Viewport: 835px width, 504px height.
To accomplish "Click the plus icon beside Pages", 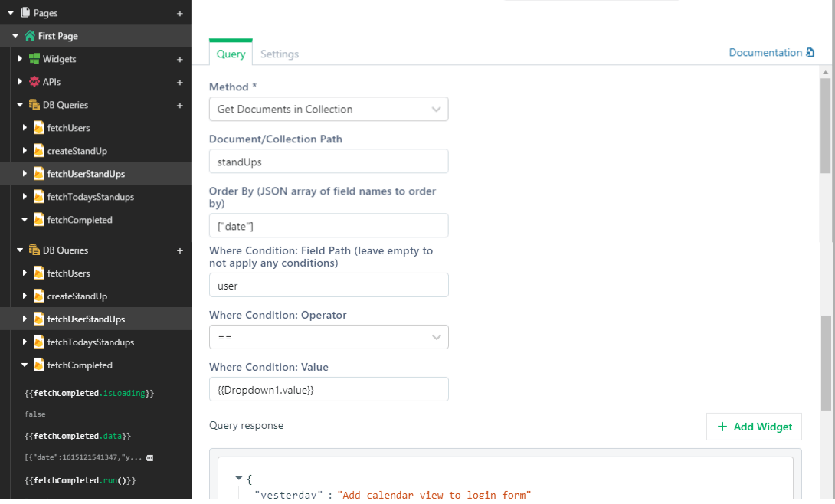I will [180, 13].
